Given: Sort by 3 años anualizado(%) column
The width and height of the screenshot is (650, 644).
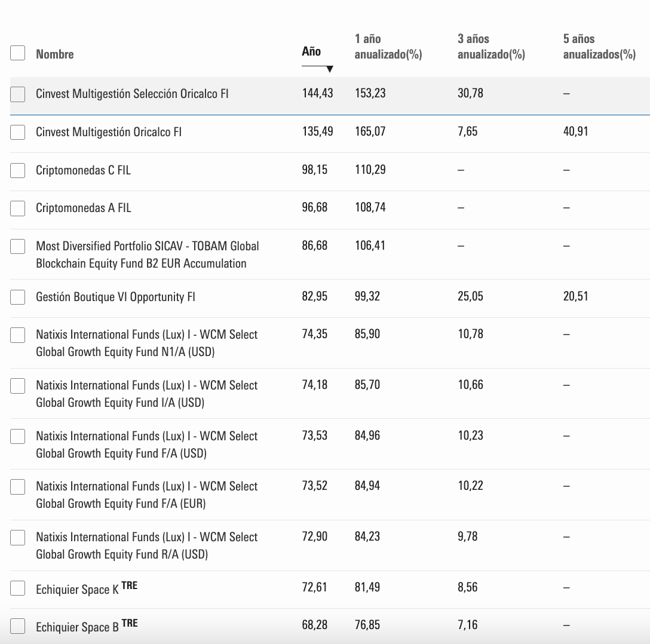Looking at the screenshot, I should 491,47.
